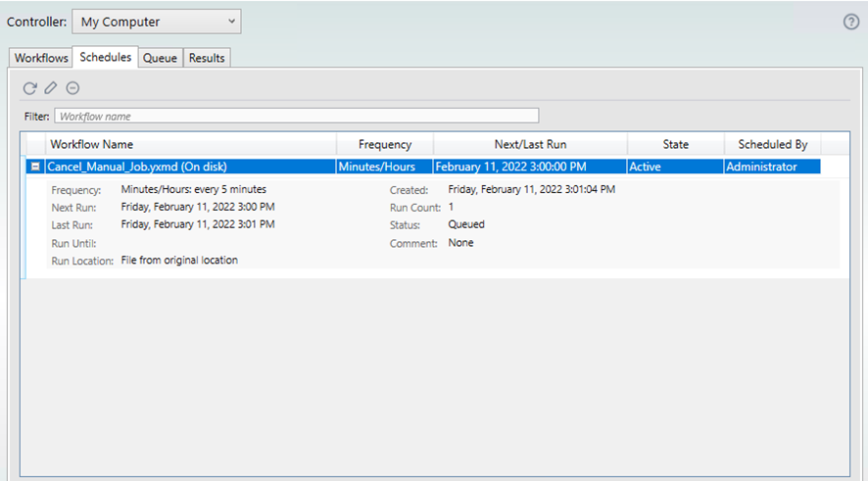Sort by Scheduled By column header
868x481 pixels.
tap(772, 144)
